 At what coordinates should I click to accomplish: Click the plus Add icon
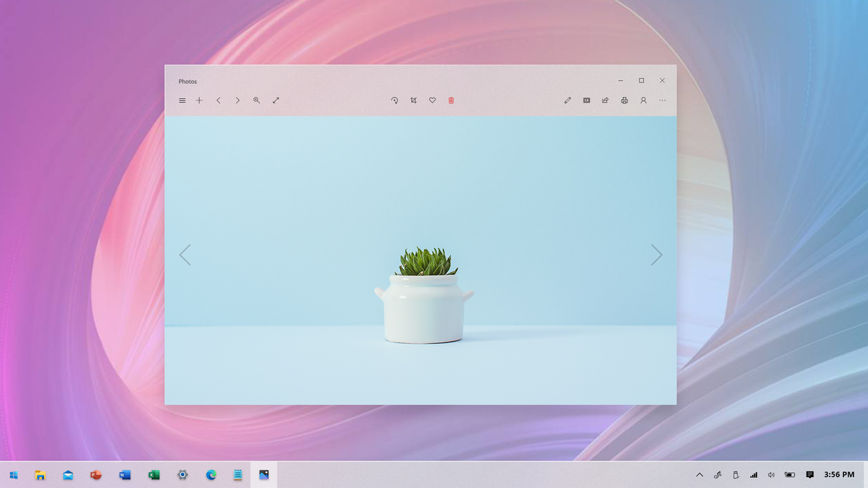[x=200, y=100]
